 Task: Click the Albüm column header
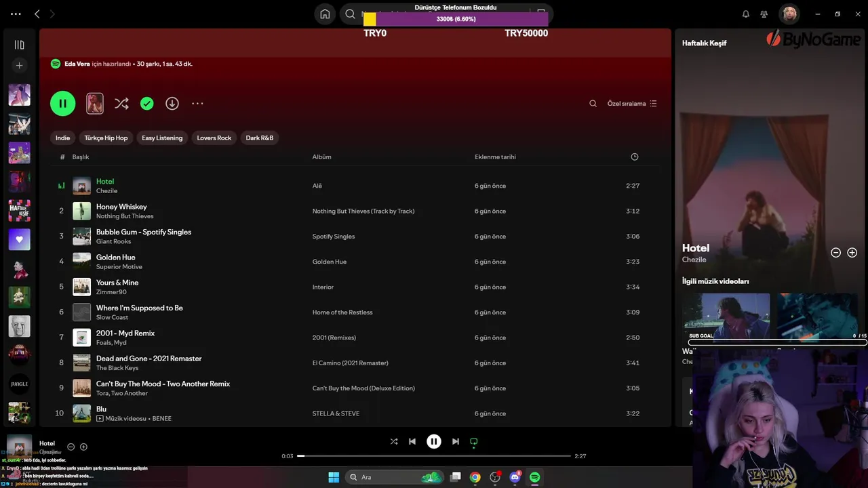pos(321,157)
